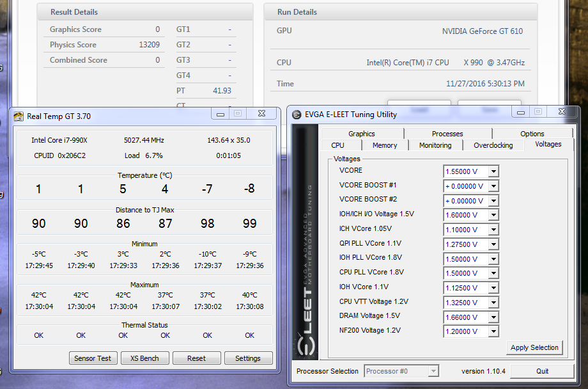Screen dimensions: 588x389
Task: Open the IOH PLL VCore 1.8V dropdown
Action: (x=493, y=259)
